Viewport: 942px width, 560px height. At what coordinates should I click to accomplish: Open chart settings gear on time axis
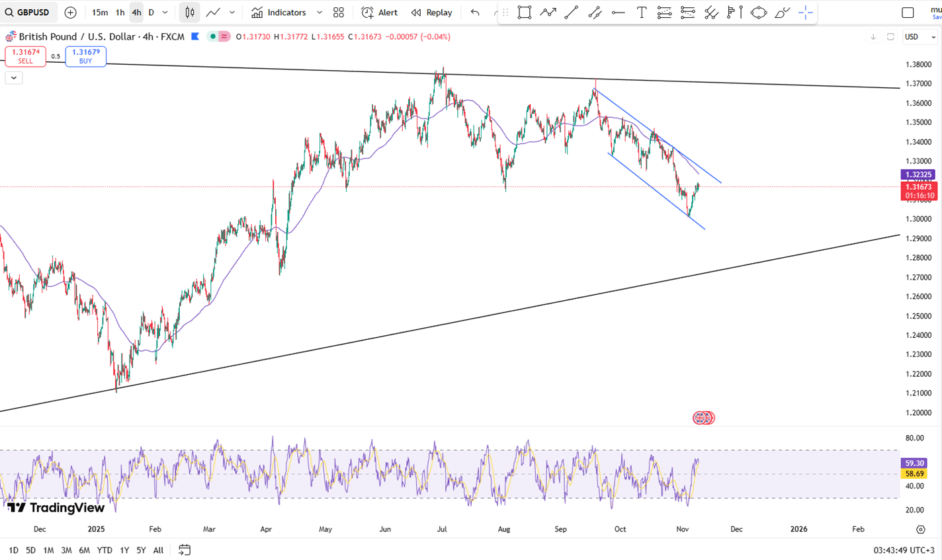click(920, 529)
